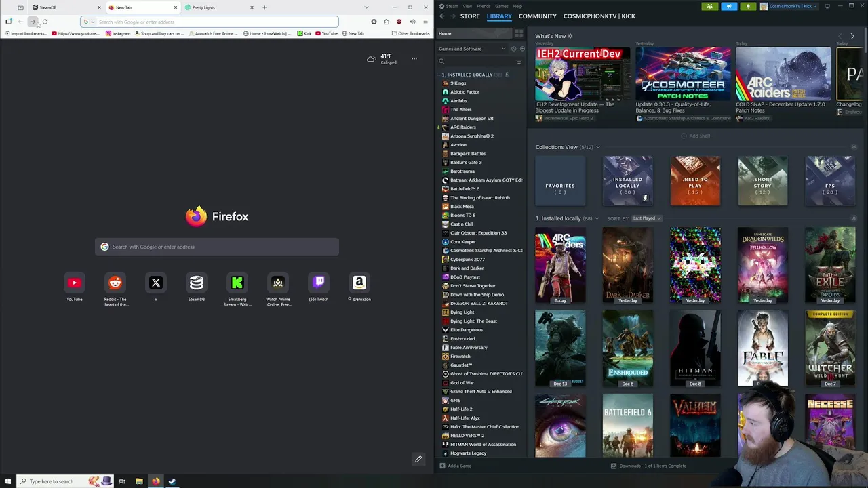The height and width of the screenshot is (488, 868).
Task: Open the Favorites collection tile
Action: [560, 181]
